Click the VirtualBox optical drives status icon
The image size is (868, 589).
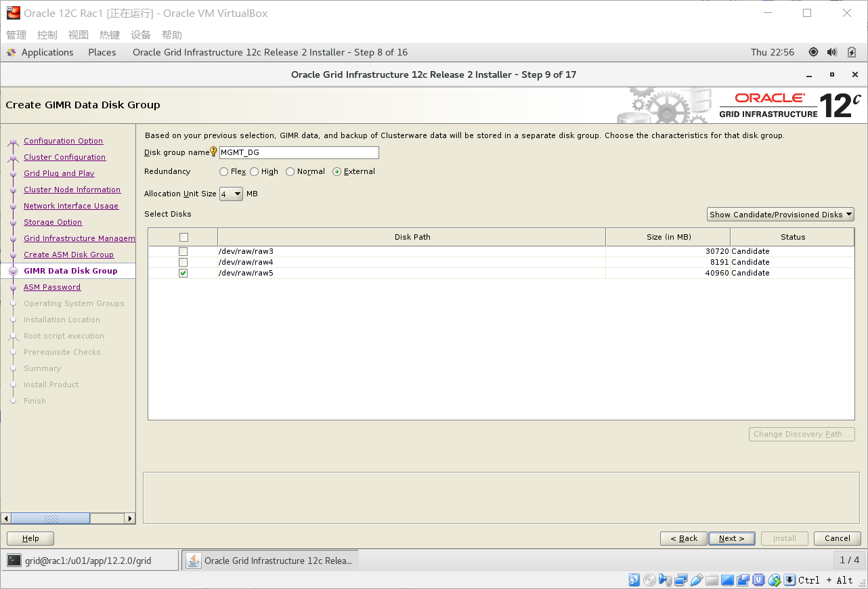coord(649,580)
